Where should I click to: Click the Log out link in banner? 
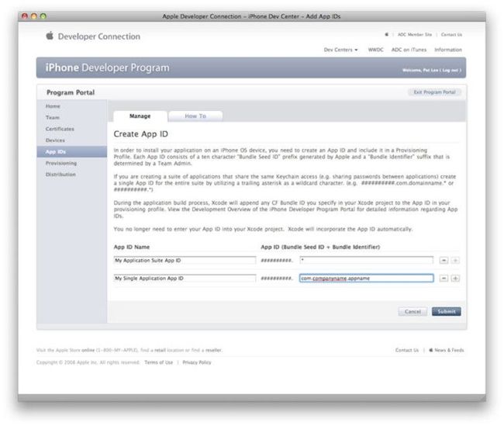[450, 70]
